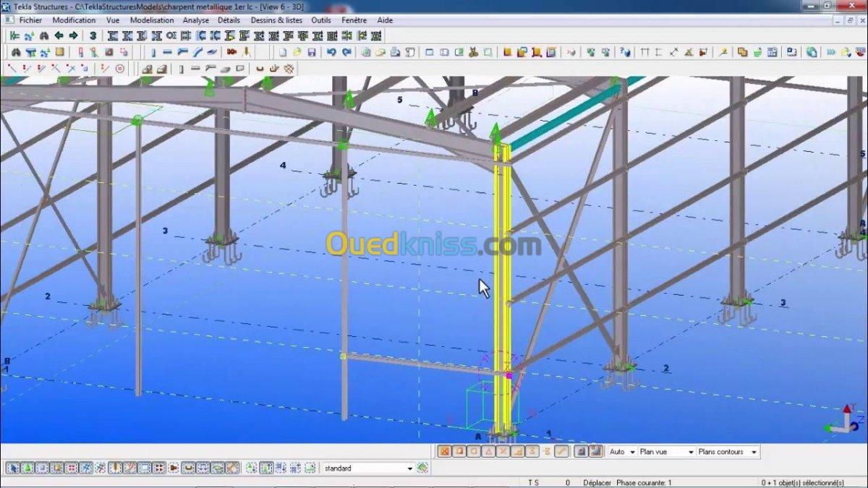
Task: Open the Détails menu
Action: click(229, 20)
